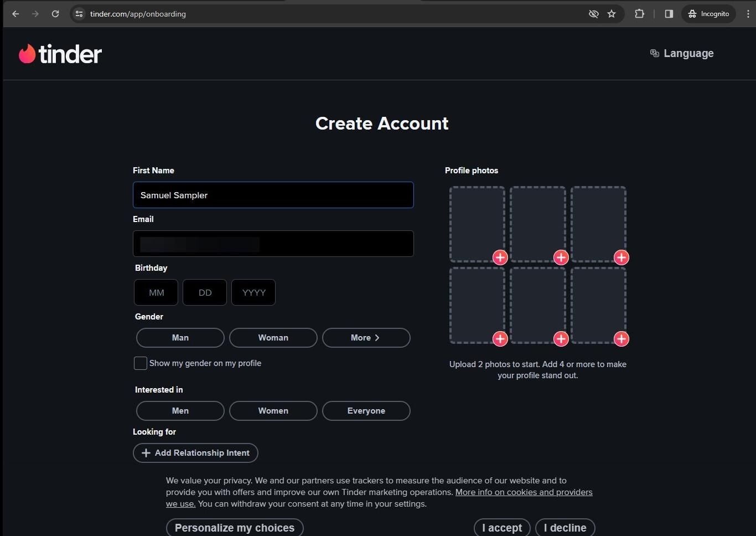756x536 pixels.
Task: Choose Everyone under Interested in
Action: [366, 411]
